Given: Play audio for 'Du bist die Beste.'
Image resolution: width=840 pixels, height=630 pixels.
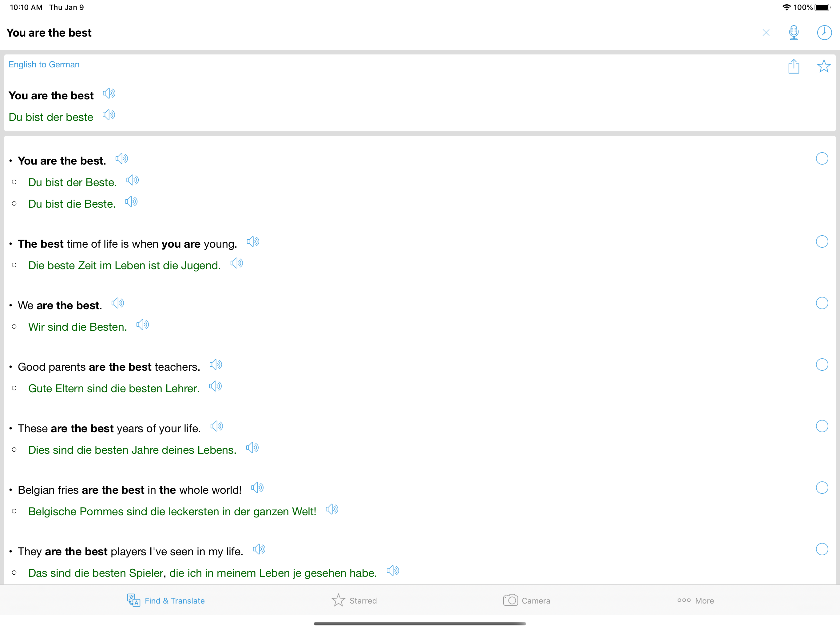Looking at the screenshot, I should coord(131,202).
